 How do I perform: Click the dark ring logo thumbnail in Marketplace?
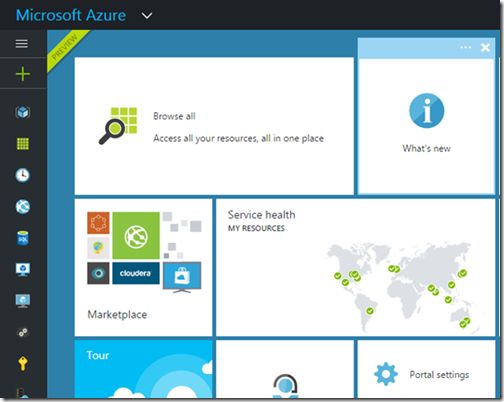click(98, 273)
